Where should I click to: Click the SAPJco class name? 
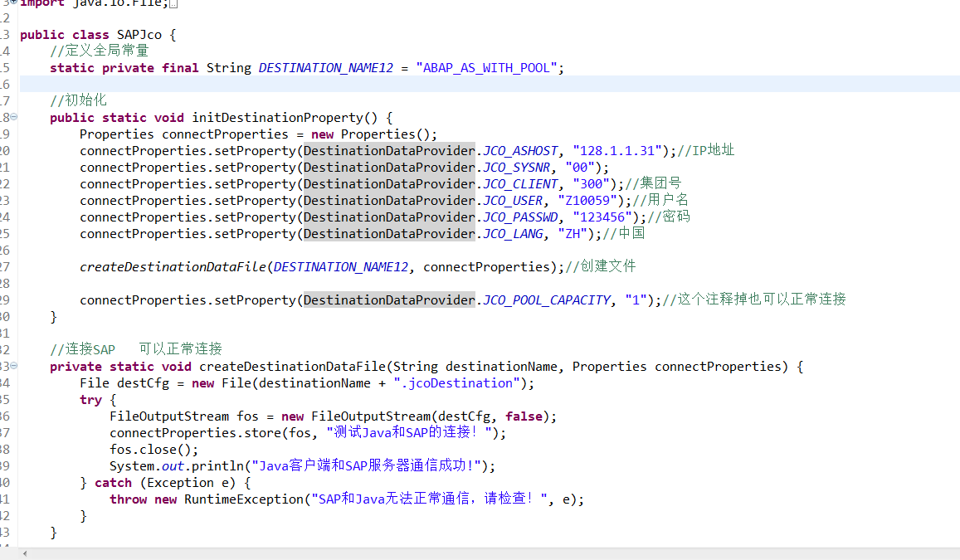(139, 35)
